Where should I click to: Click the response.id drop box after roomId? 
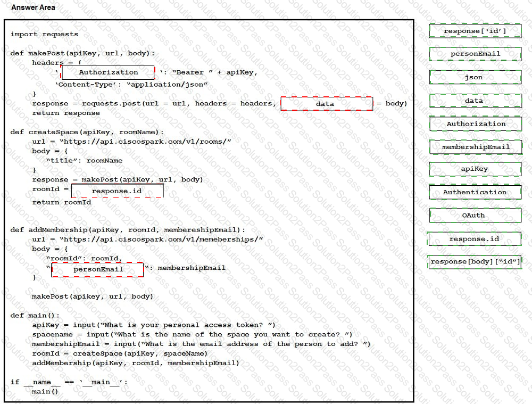pyautogui.click(x=117, y=191)
